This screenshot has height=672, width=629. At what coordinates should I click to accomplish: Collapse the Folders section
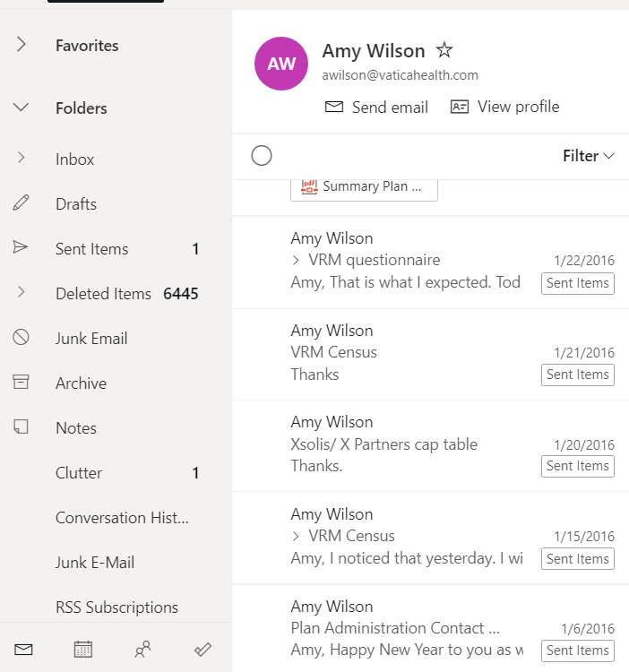22,108
